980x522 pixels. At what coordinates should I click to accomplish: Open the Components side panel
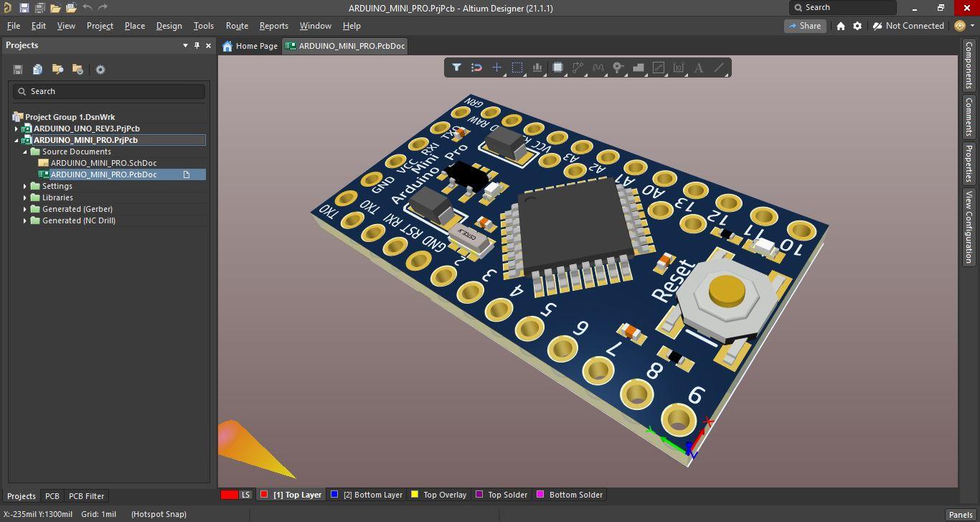point(969,65)
